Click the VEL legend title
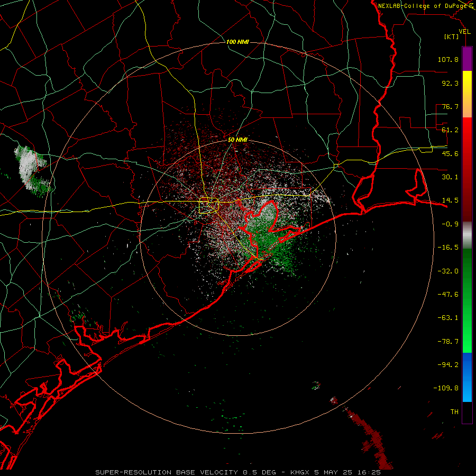Viewport: 476px width, 476px height. point(464,32)
